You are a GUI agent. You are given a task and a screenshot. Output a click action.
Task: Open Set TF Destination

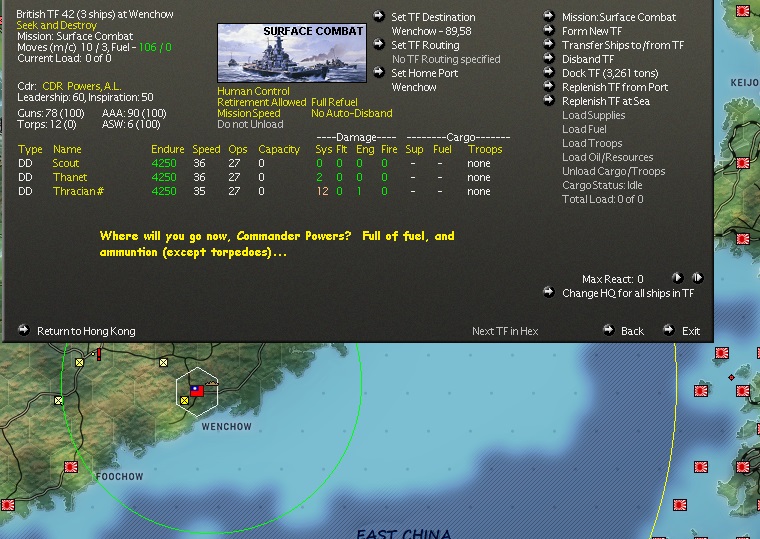click(433, 17)
